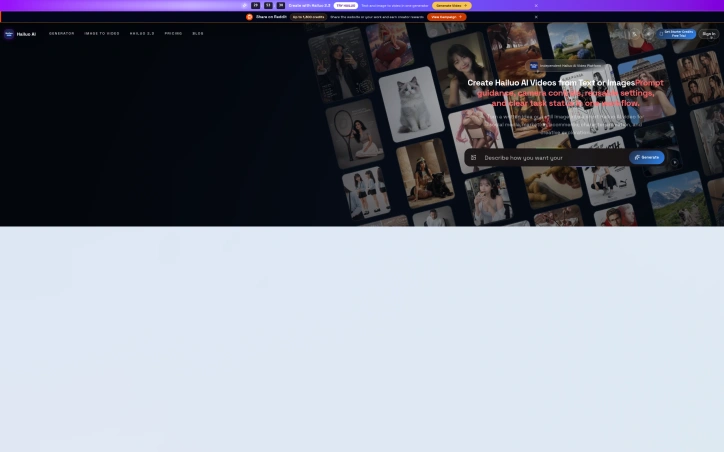Open the gray fluffy cat thumbnail
This screenshot has width=724, height=452.
411,104
